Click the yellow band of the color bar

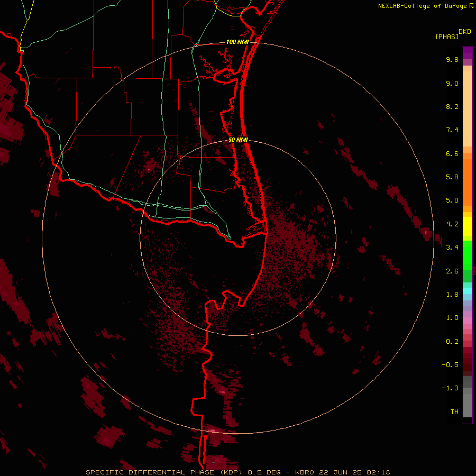467,226
